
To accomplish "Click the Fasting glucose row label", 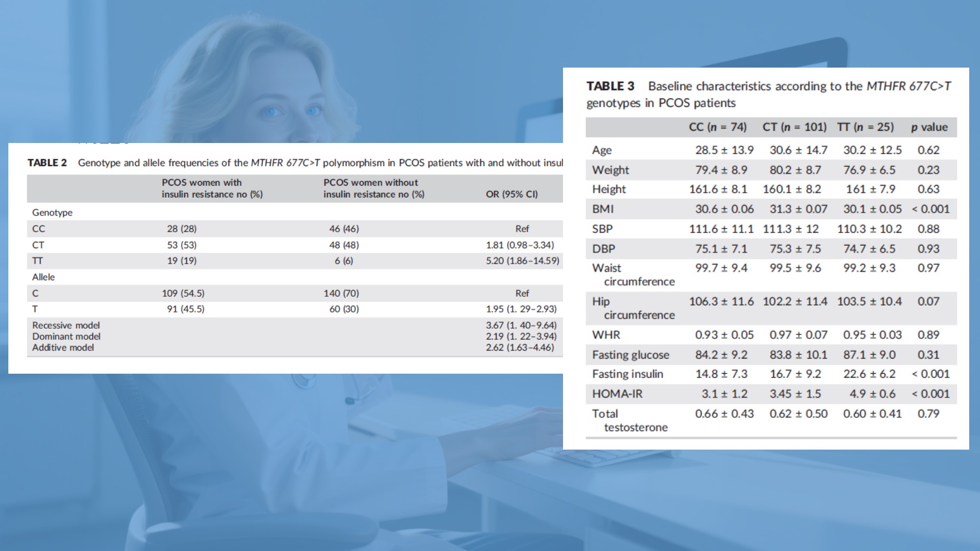I will click(x=630, y=355).
